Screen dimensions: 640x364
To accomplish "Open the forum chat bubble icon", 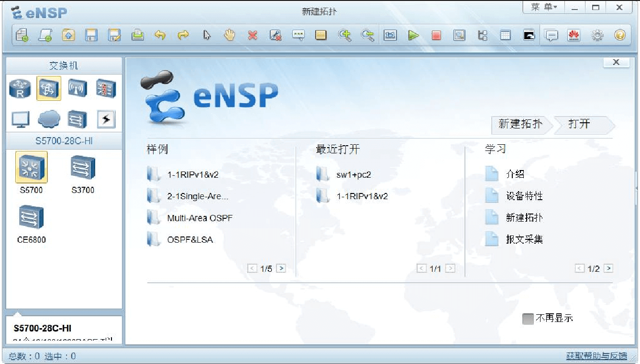I will coord(552,35).
